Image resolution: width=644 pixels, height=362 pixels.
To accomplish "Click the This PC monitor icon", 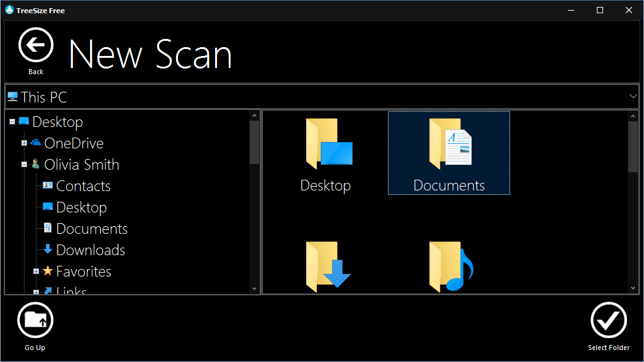I will 13,97.
